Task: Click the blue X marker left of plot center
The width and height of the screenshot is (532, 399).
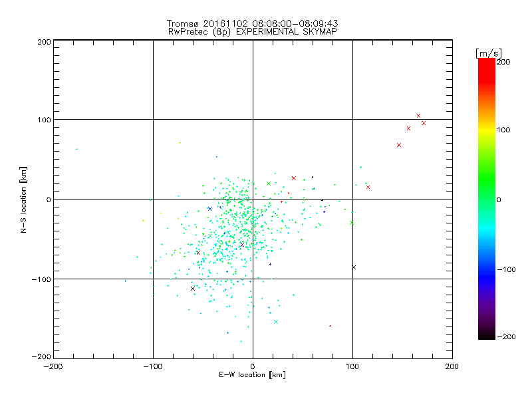Action: coord(210,209)
